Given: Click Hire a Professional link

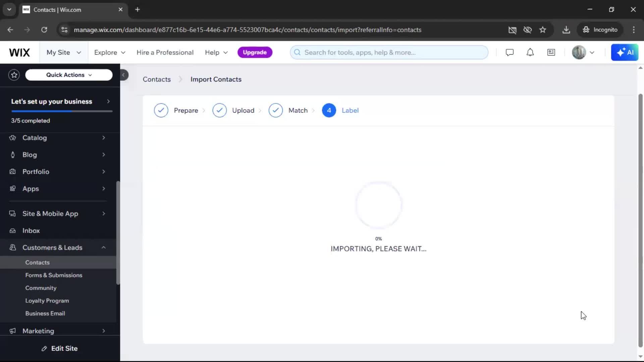Looking at the screenshot, I should (x=165, y=53).
